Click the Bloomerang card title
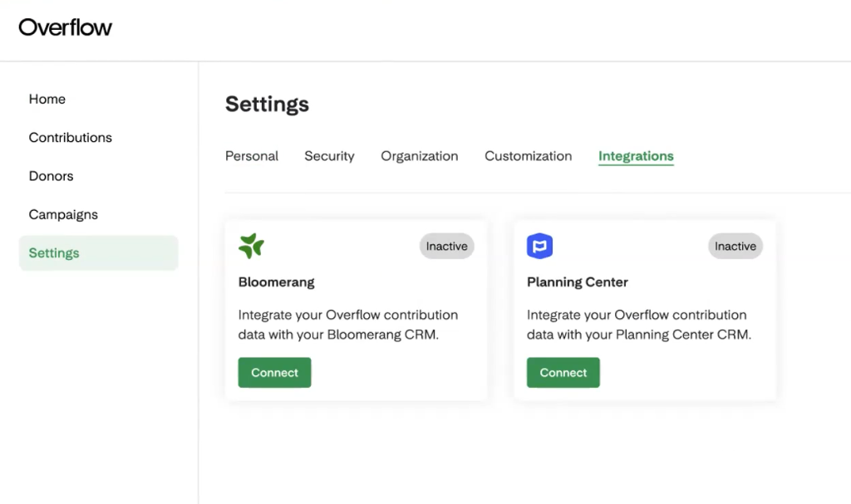 (277, 282)
